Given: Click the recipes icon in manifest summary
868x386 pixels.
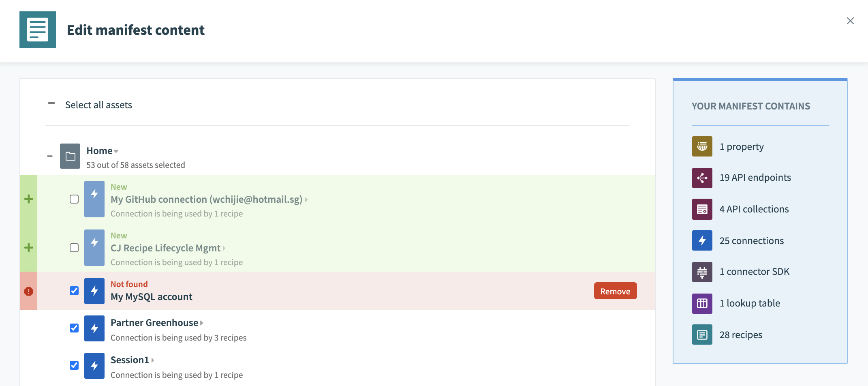Looking at the screenshot, I should click(x=702, y=335).
